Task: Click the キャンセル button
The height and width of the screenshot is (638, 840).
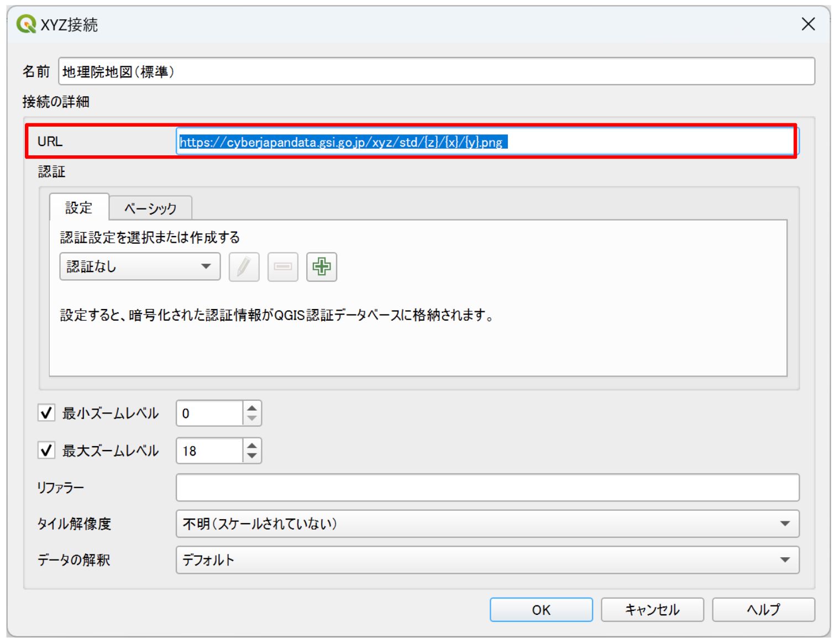Action: 652,610
